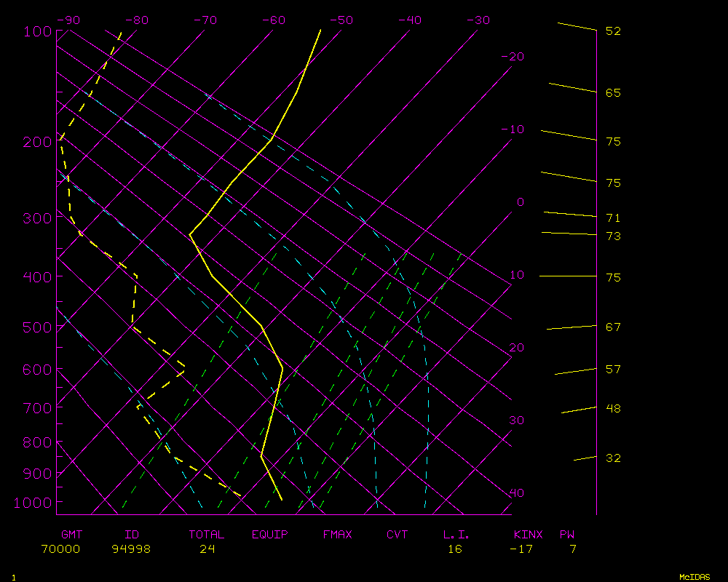728x582 pixels.
Task: Click the TOTAL index header
Action: (x=207, y=535)
